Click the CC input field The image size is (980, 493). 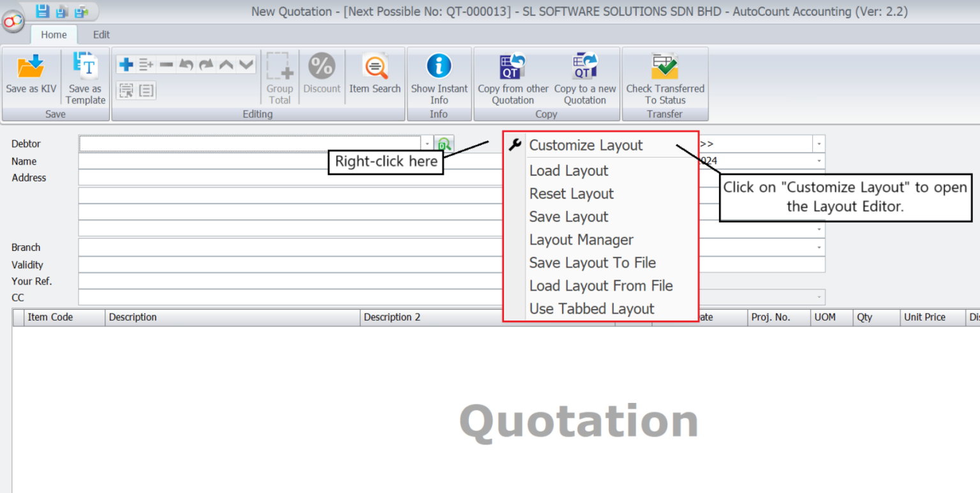tap(291, 298)
